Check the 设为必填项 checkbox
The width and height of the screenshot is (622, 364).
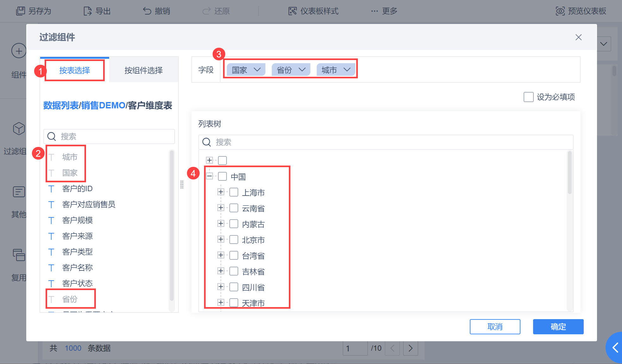(528, 97)
